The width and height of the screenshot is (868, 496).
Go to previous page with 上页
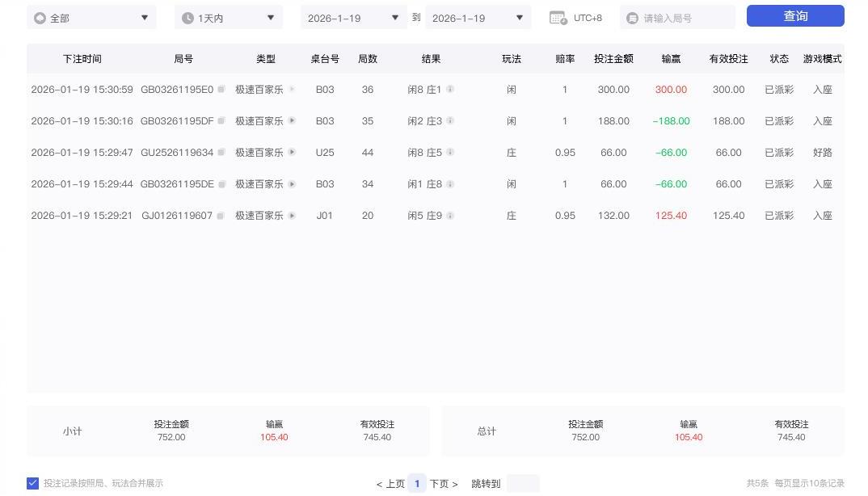pyautogui.click(x=390, y=484)
